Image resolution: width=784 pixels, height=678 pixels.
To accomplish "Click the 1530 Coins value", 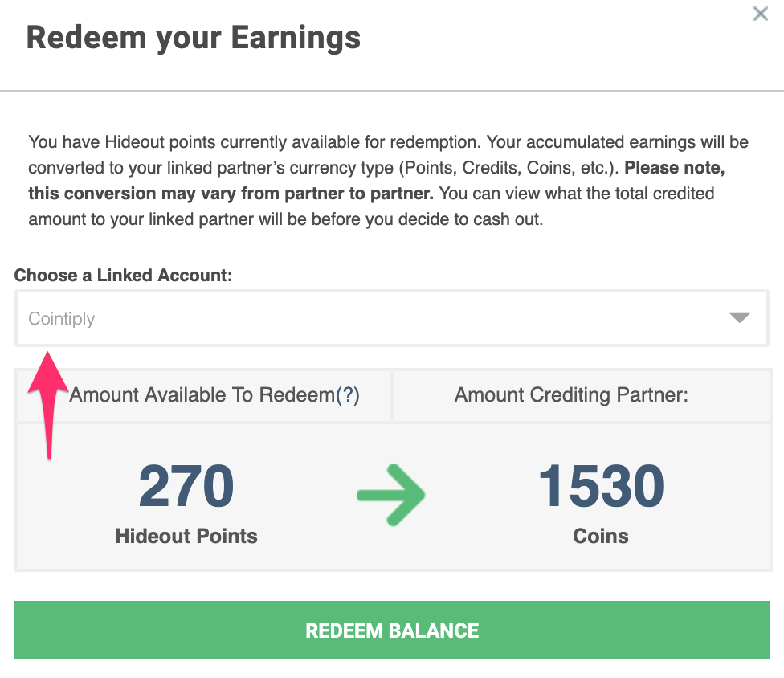I will (x=600, y=485).
